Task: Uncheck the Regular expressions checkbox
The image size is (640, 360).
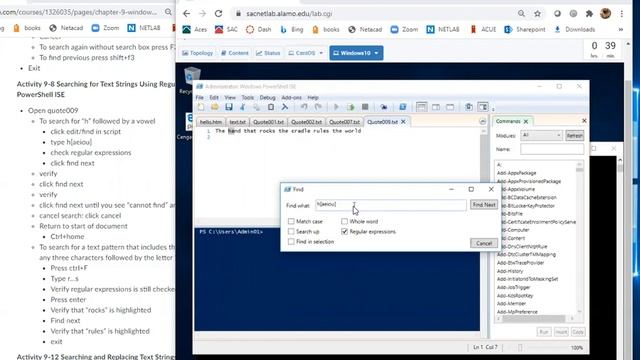Action: tap(344, 231)
